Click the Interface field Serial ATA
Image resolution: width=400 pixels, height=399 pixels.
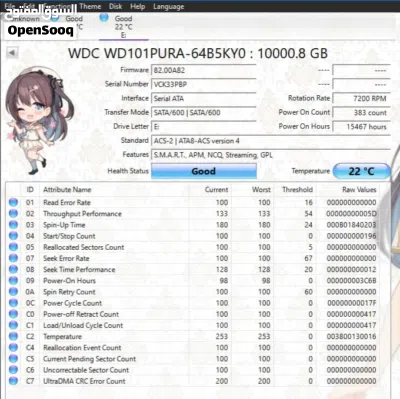pos(204,99)
